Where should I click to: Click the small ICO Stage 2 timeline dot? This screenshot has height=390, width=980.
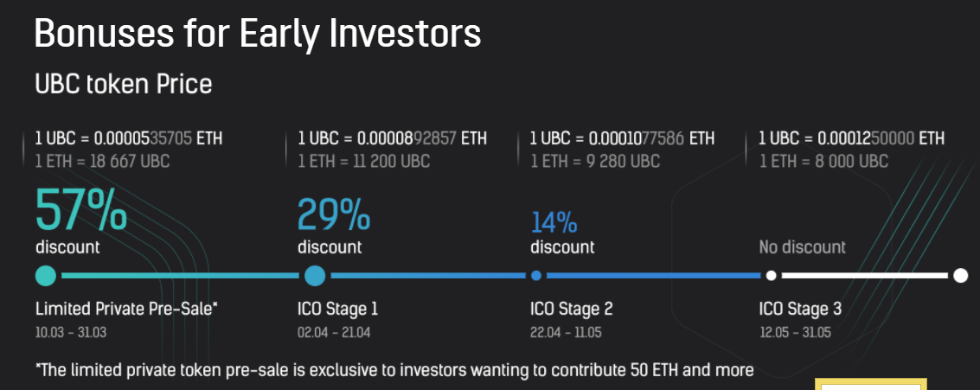pyautogui.click(x=536, y=275)
